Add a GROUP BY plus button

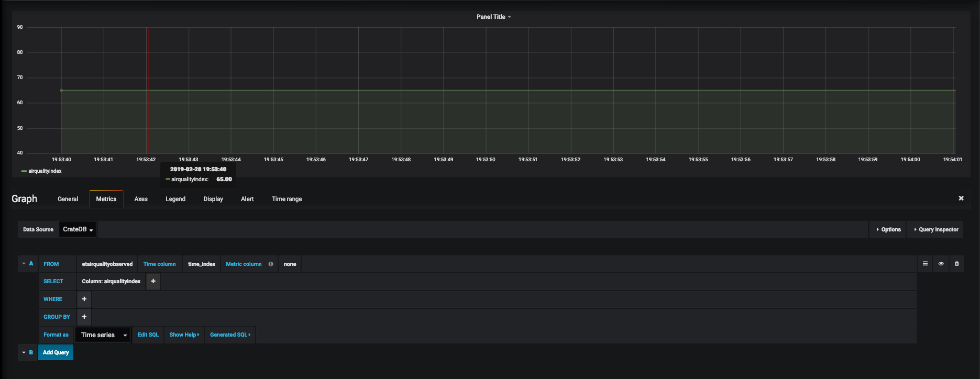[84, 317]
